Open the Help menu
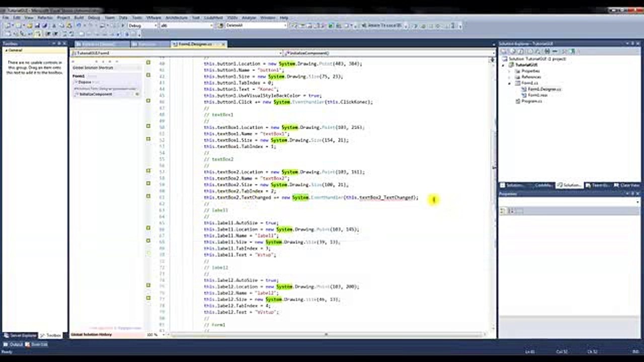The width and height of the screenshot is (644, 362). tap(284, 18)
